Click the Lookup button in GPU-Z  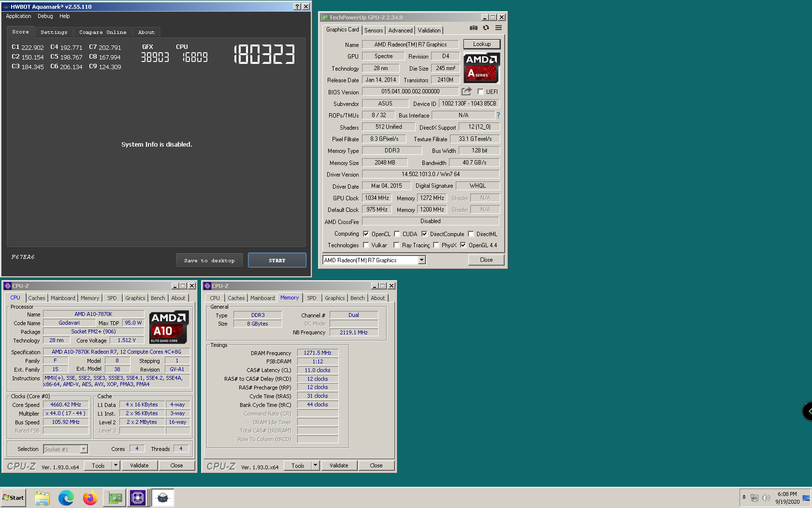click(x=482, y=44)
